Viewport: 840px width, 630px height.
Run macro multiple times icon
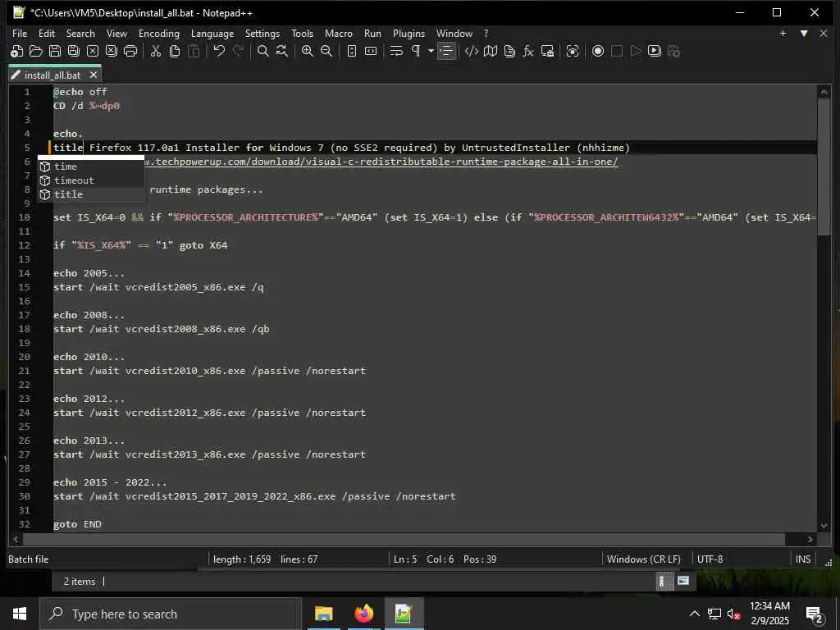coord(654,51)
